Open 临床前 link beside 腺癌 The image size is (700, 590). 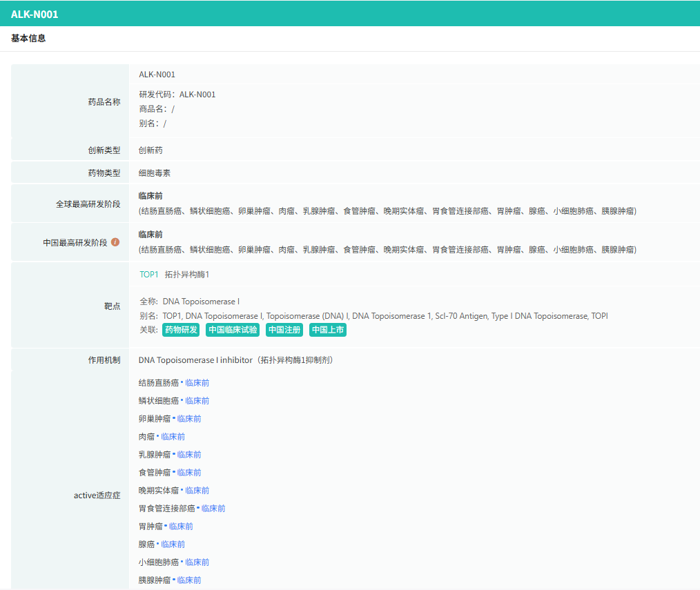pyautogui.click(x=173, y=544)
